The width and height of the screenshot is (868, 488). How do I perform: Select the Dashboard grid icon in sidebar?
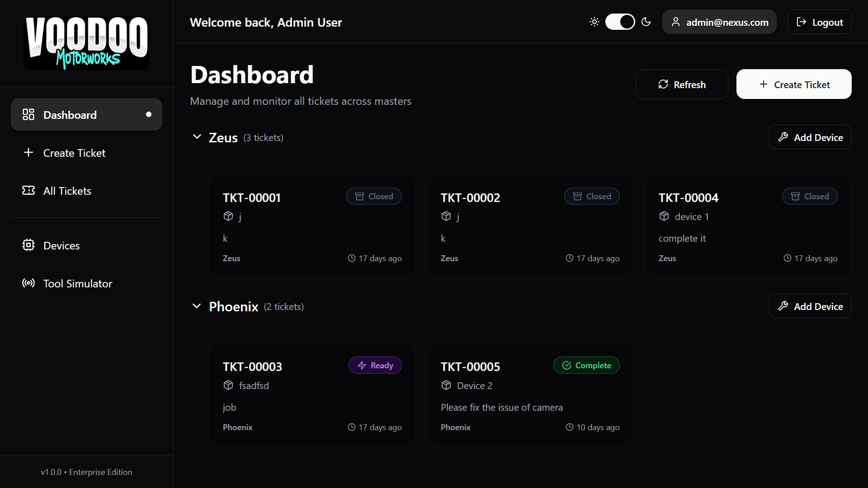[x=28, y=114]
